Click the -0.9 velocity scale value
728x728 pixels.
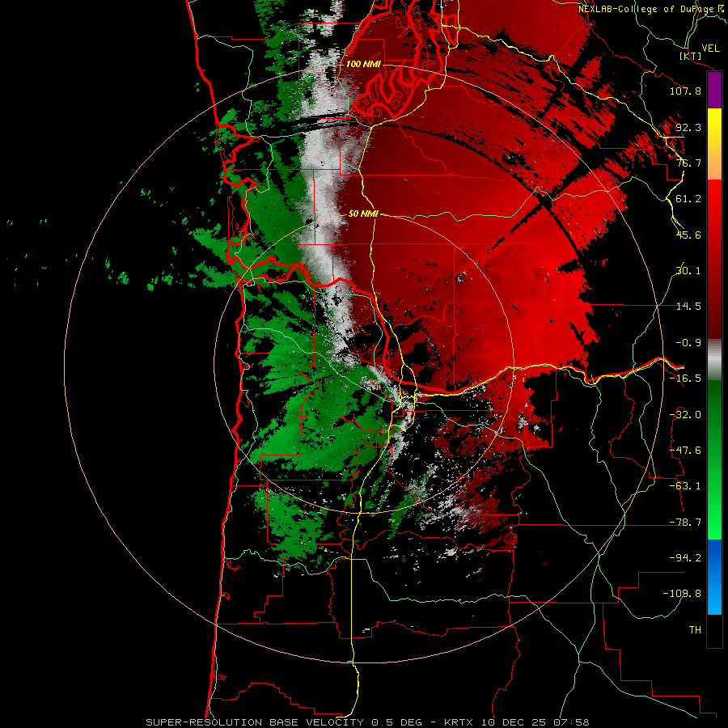click(x=688, y=343)
